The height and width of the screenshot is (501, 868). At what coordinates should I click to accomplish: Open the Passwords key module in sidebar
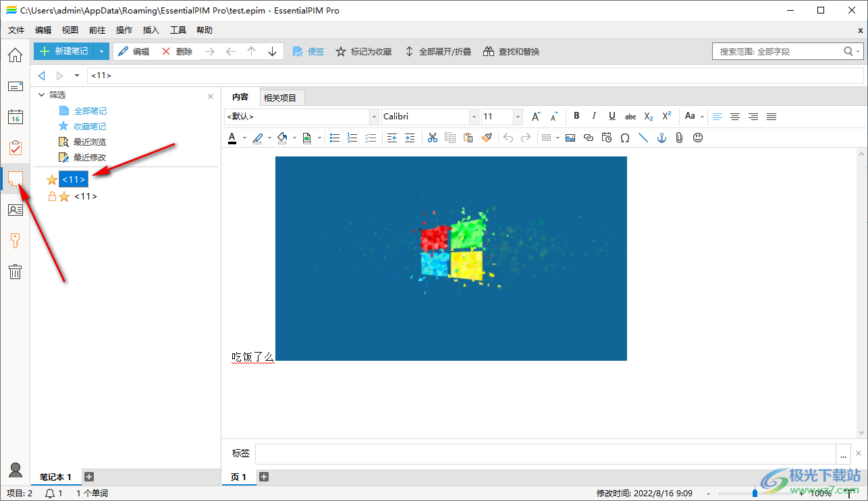click(15, 241)
